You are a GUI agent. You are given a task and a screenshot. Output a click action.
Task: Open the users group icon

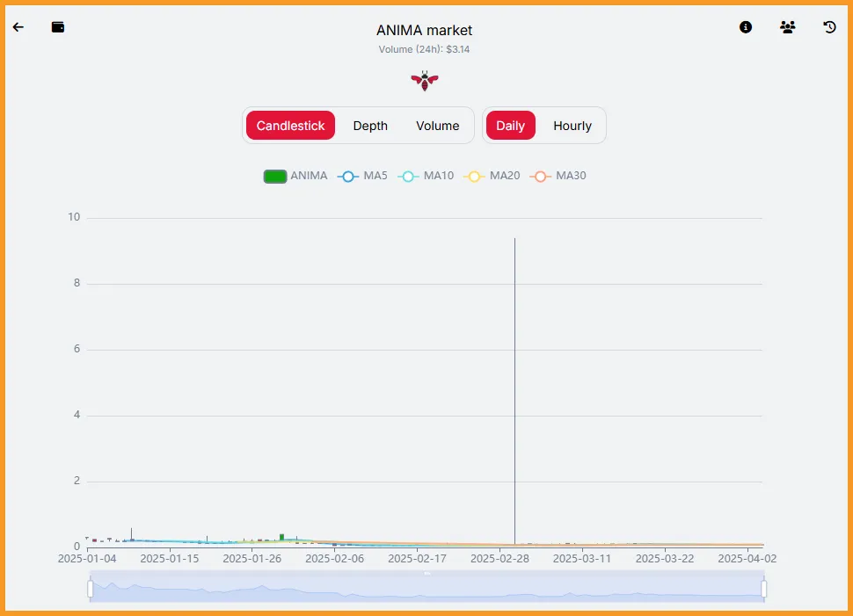(x=787, y=27)
